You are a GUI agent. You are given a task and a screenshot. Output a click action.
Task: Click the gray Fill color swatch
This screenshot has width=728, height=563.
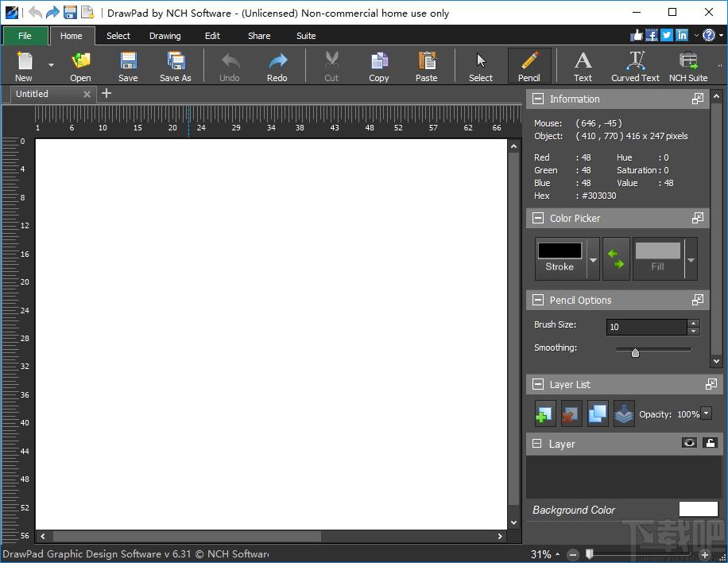coord(657,250)
